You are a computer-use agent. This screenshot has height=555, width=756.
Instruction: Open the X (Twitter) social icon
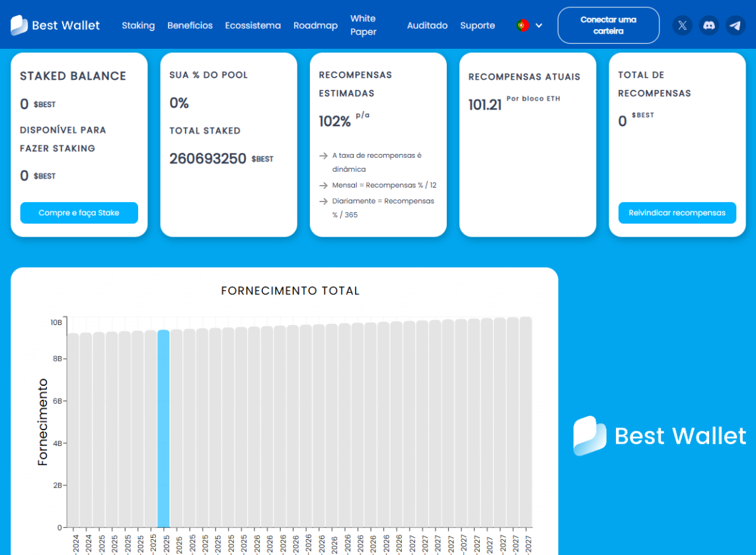682,26
